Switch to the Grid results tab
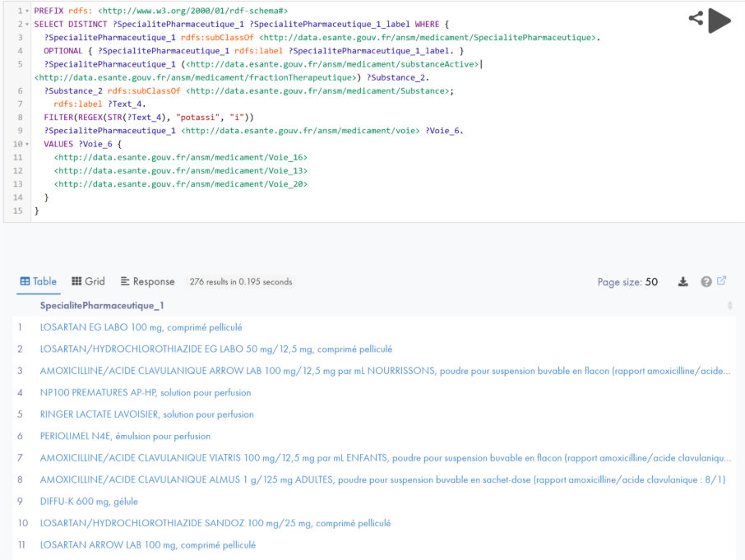Image resolution: width=745 pixels, height=560 pixels. click(89, 281)
